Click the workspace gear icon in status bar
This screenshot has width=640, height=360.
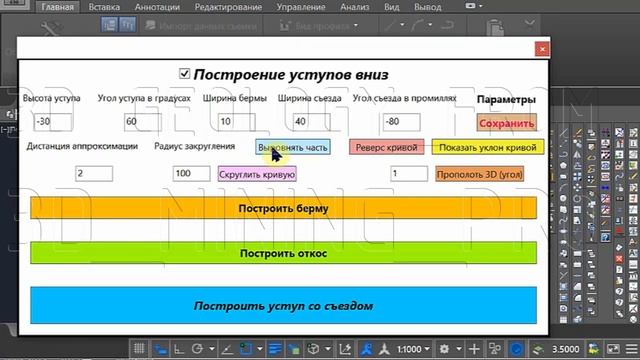pos(444,349)
